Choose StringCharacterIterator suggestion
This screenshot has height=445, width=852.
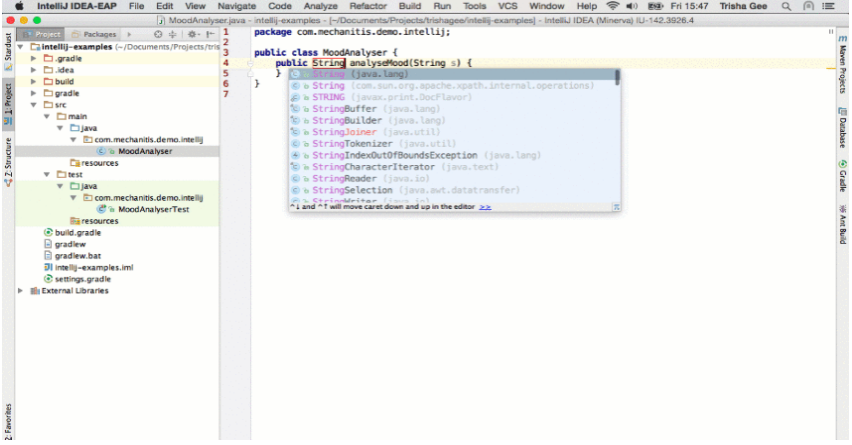point(453,167)
